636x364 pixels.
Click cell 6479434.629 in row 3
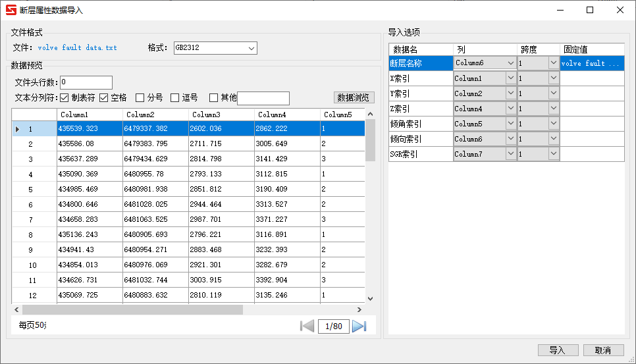click(155, 159)
